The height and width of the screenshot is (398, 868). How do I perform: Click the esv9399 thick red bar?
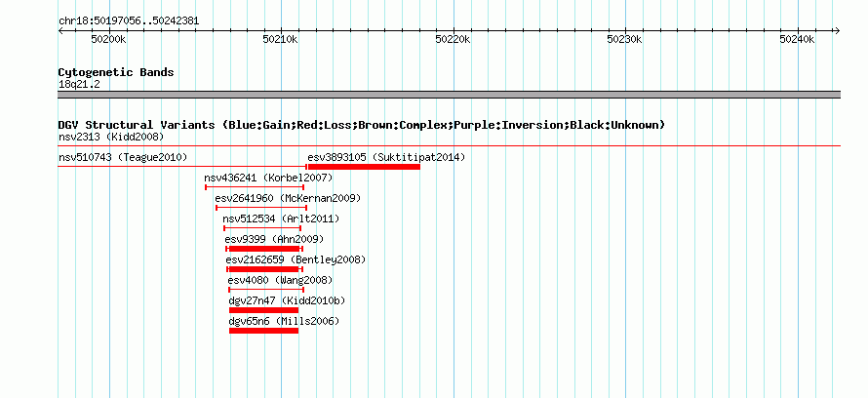click(x=264, y=249)
